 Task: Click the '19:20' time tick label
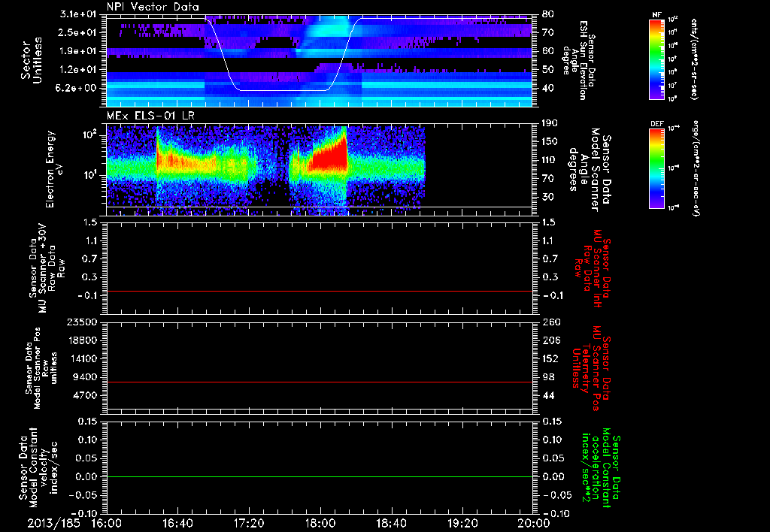462,523
